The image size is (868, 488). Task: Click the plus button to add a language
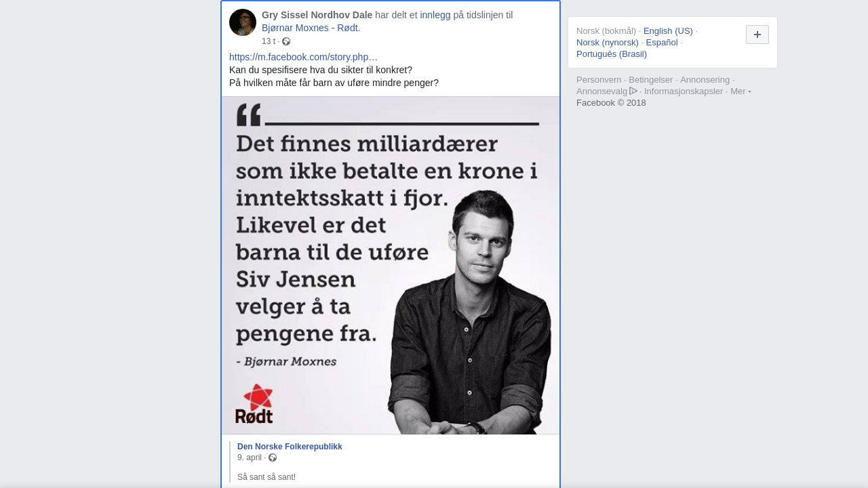click(x=757, y=35)
